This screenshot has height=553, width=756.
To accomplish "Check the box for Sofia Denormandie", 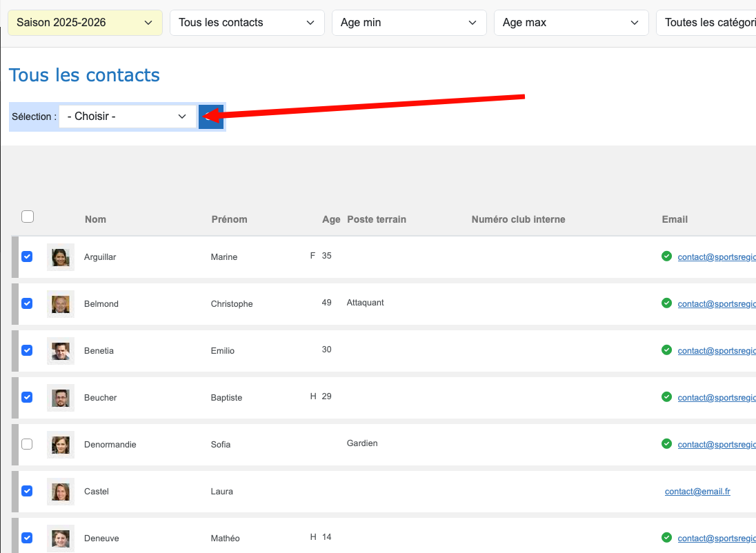I will click(x=27, y=444).
